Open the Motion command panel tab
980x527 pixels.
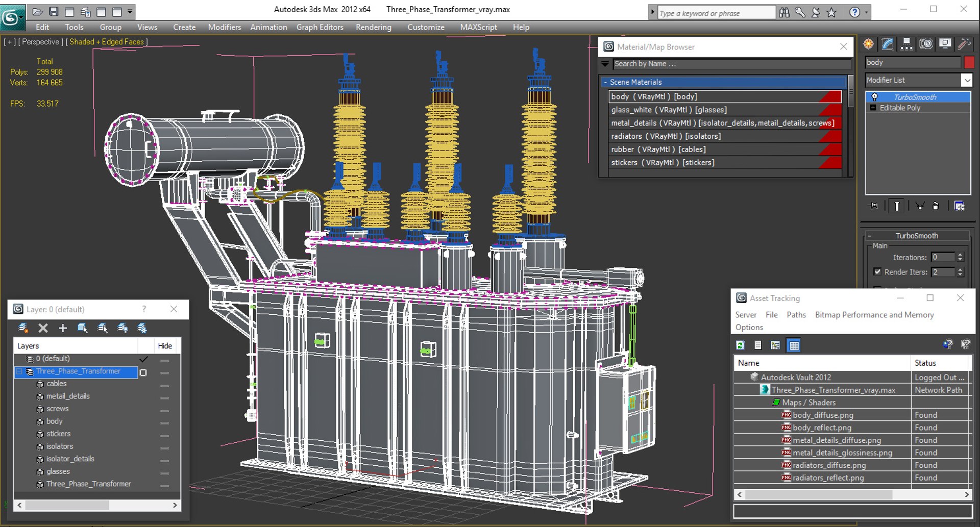[x=926, y=44]
